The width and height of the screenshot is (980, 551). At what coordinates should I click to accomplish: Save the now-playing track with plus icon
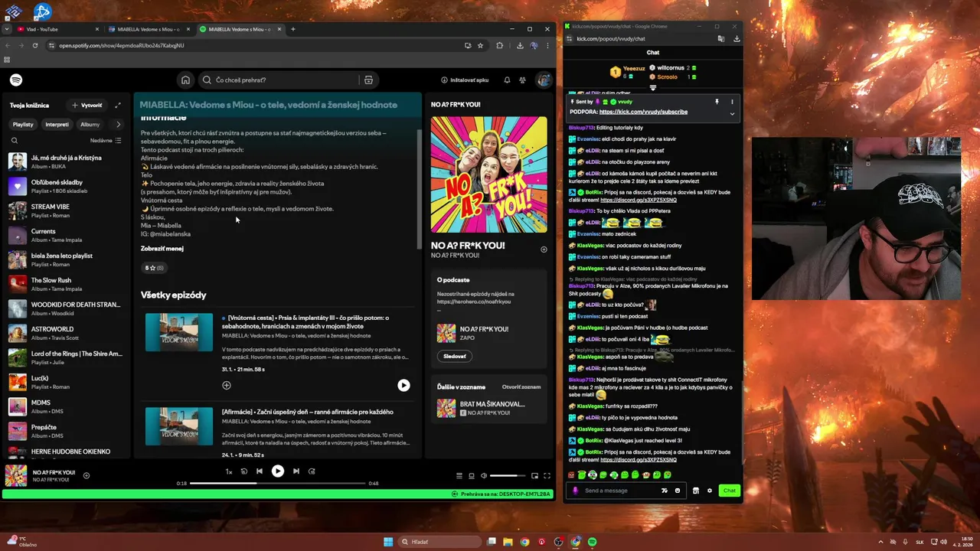pos(87,475)
